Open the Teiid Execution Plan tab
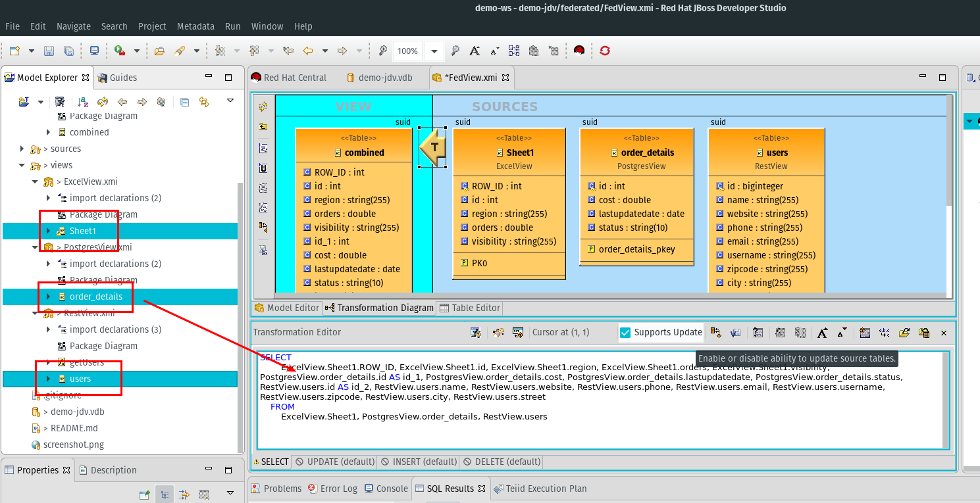Screen dimensions: 980x503 tap(540, 489)
